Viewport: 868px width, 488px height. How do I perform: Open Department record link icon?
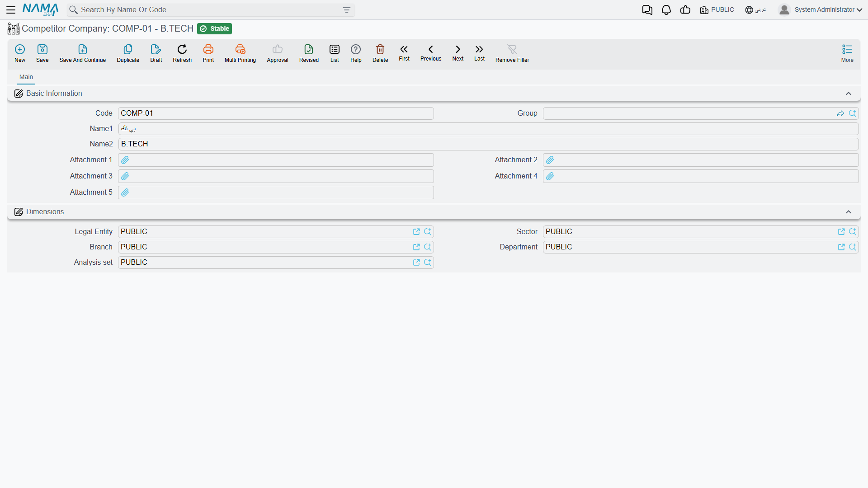coord(841,247)
